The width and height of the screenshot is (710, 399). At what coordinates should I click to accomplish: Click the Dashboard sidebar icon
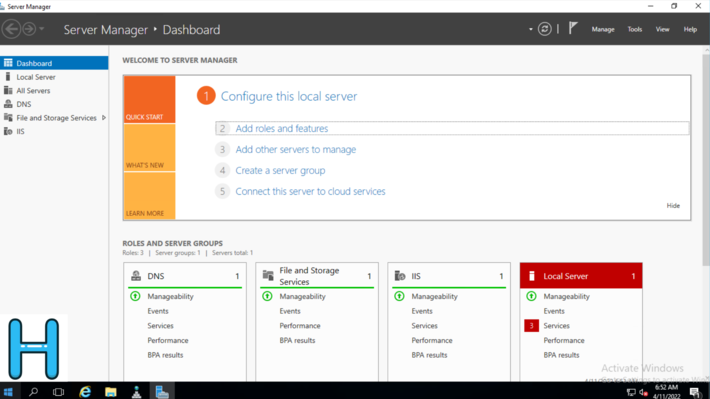pyautogui.click(x=8, y=63)
